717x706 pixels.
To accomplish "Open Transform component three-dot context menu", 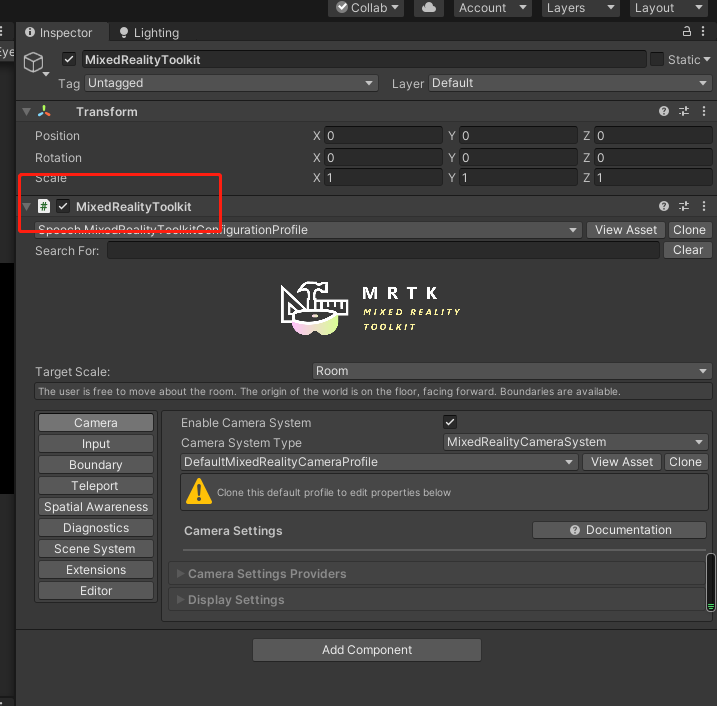I will tap(704, 111).
